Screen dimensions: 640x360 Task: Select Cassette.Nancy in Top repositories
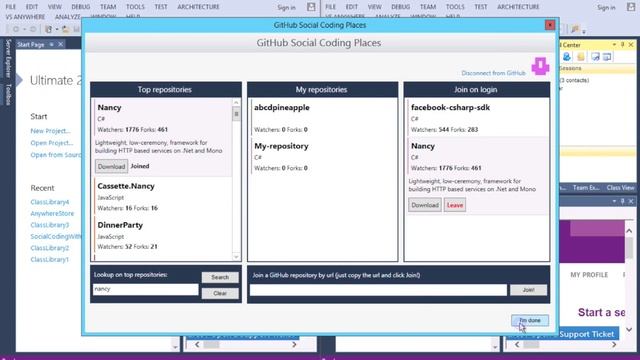point(162,196)
